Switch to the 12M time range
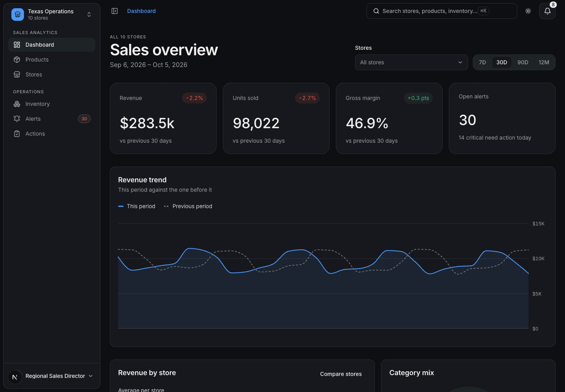Image resolution: width=565 pixels, height=392 pixels. (x=544, y=62)
